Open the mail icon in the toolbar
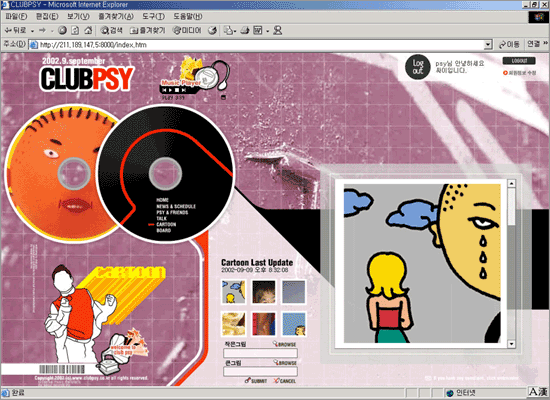550x400 pixels. click(x=229, y=31)
